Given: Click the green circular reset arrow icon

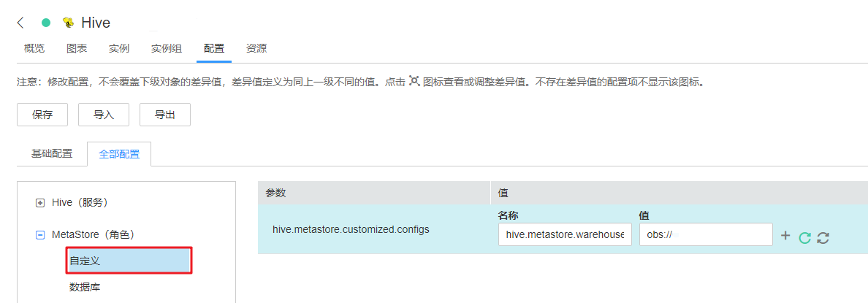Looking at the screenshot, I should 804,237.
